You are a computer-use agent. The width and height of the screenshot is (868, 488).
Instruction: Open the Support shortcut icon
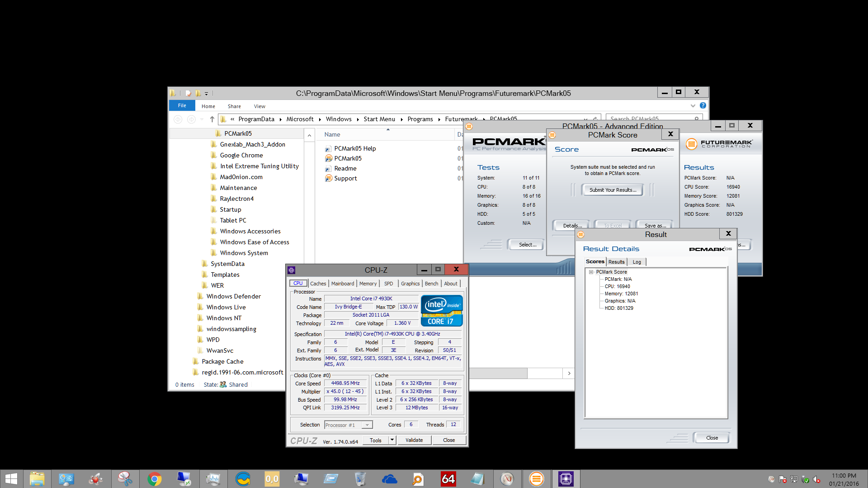329,178
